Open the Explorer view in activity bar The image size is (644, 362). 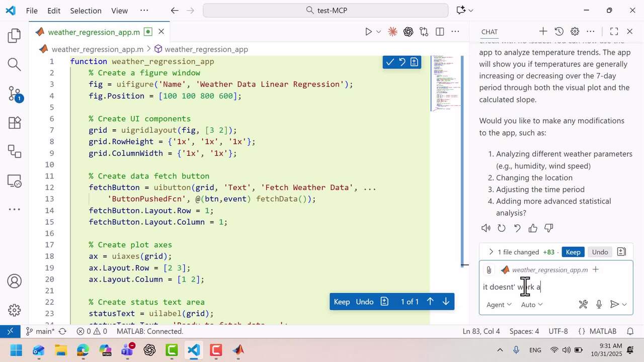pyautogui.click(x=14, y=36)
